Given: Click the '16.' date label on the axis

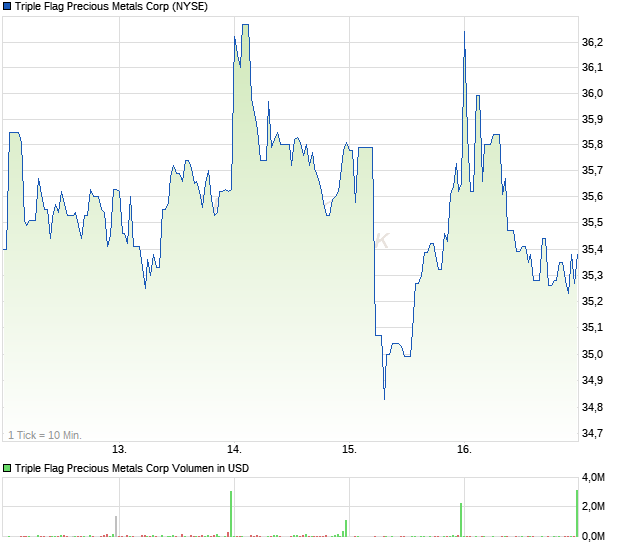Looking at the screenshot, I should (465, 450).
